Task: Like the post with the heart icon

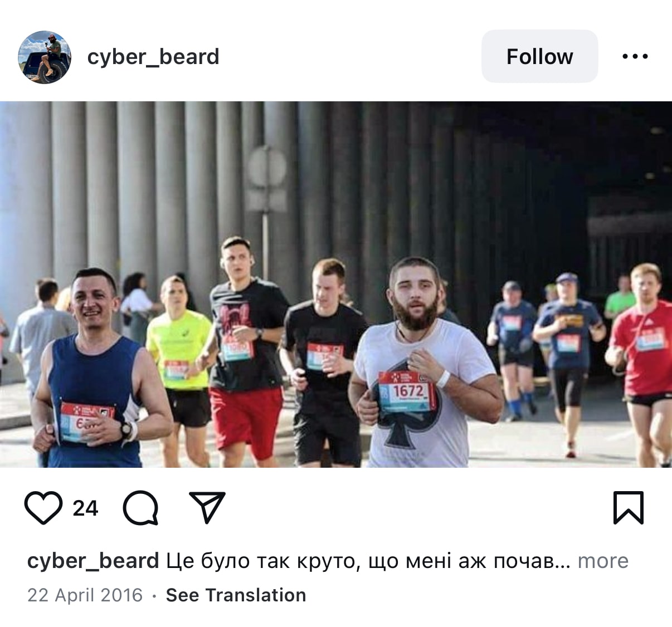Action: pyautogui.click(x=43, y=508)
